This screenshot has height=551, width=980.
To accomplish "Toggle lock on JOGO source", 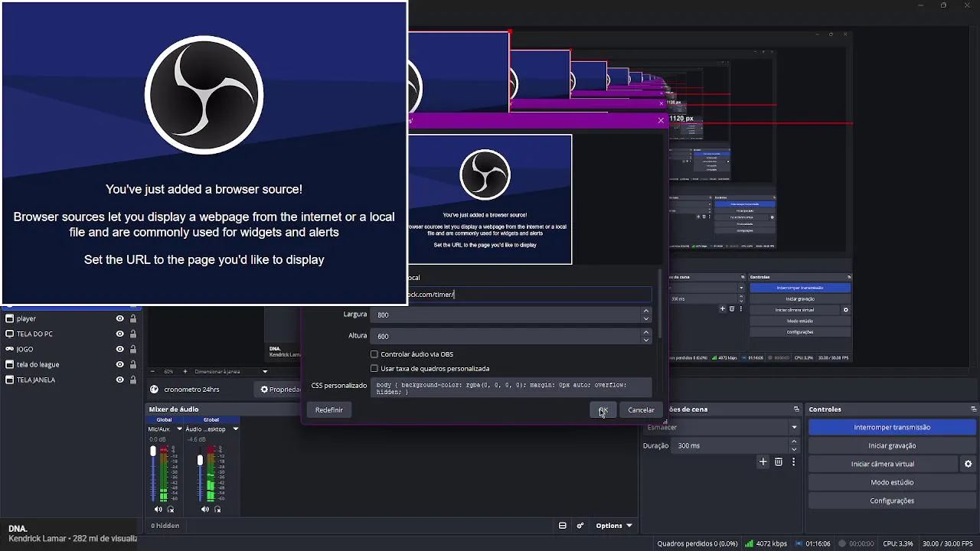I will point(133,349).
